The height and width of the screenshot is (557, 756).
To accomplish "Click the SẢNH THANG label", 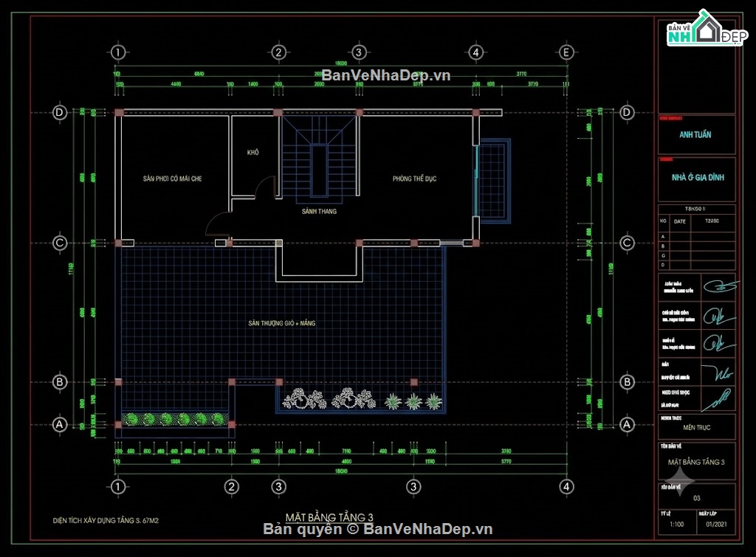I will click(319, 212).
